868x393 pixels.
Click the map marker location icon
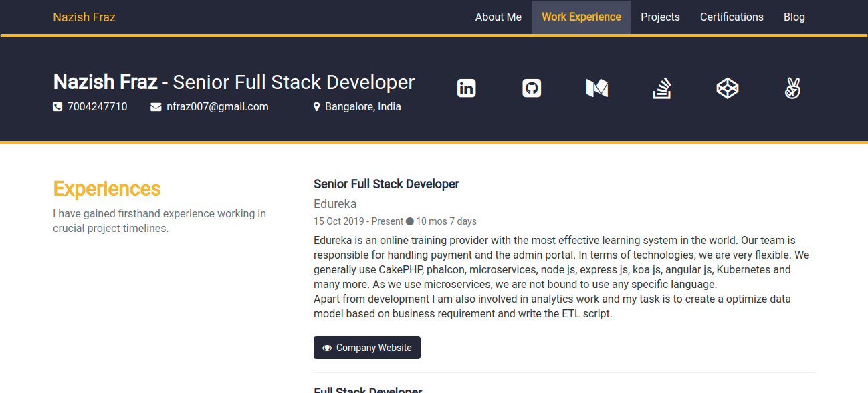[317, 107]
